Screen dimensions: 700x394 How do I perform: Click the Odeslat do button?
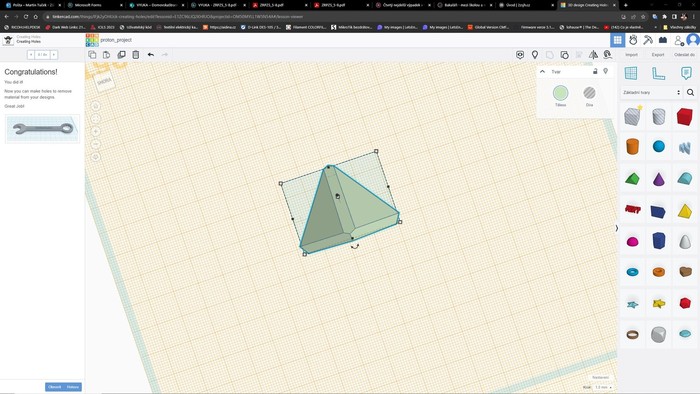pyautogui.click(x=684, y=54)
